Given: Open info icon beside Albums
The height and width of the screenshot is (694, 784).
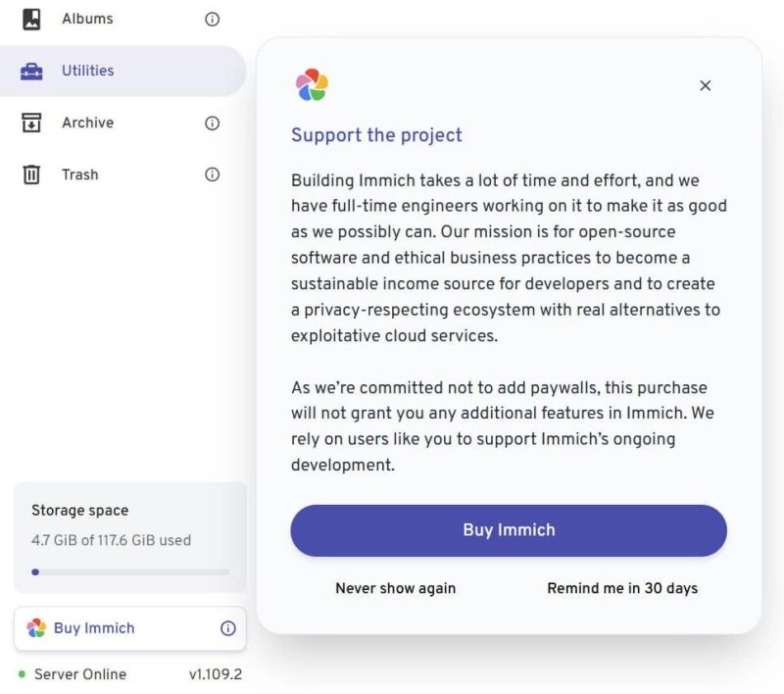Looking at the screenshot, I should click(x=212, y=19).
